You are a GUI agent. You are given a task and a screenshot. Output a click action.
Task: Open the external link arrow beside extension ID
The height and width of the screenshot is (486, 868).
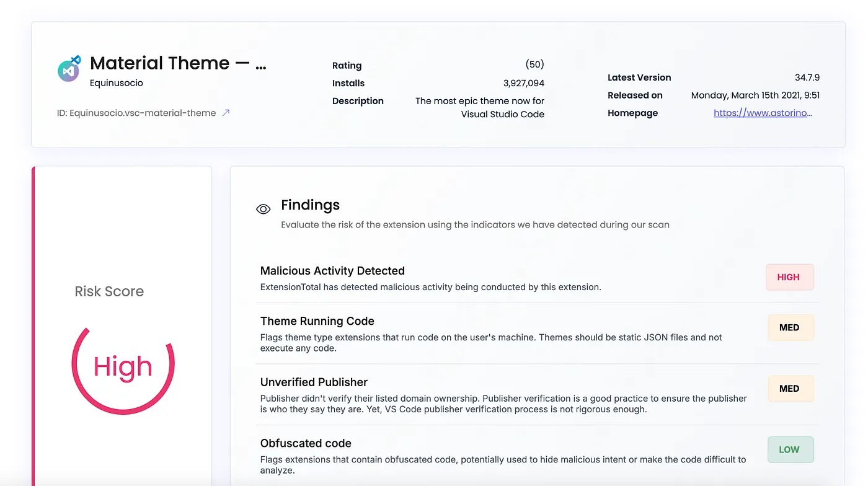pos(226,113)
